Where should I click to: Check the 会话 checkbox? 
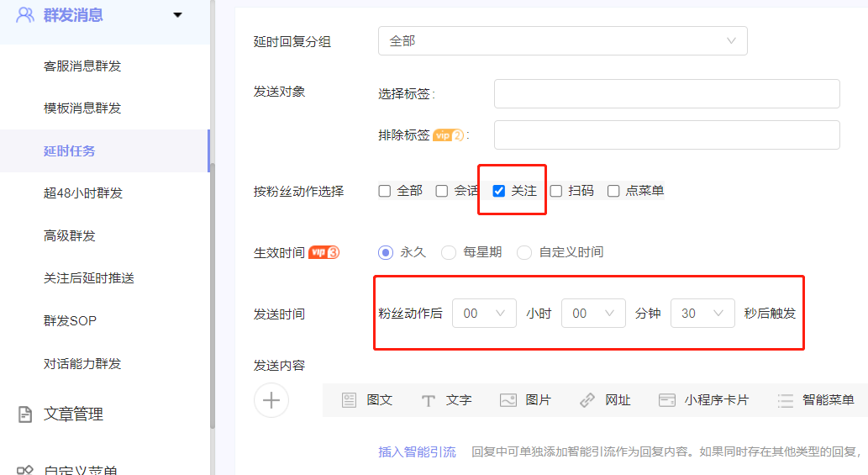[x=442, y=191]
